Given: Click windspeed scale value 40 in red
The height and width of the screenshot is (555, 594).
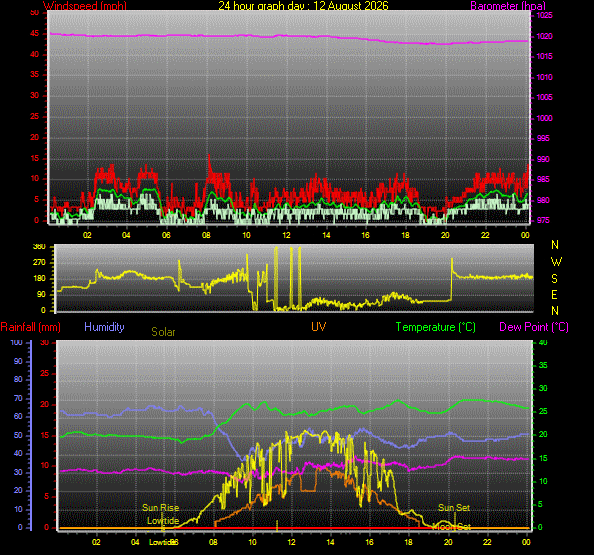Looking at the screenshot, I should click(34, 54).
